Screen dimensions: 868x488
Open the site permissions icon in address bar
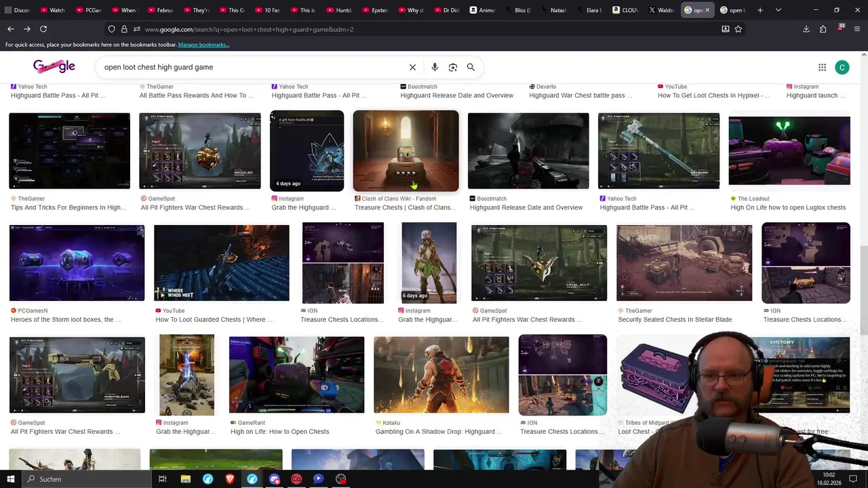(136, 29)
